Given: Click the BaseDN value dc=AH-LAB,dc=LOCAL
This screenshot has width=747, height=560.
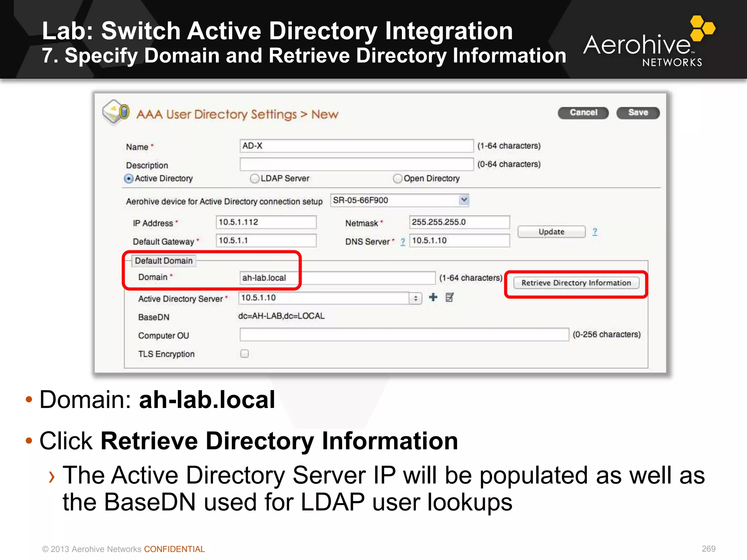Looking at the screenshot, I should [281, 316].
